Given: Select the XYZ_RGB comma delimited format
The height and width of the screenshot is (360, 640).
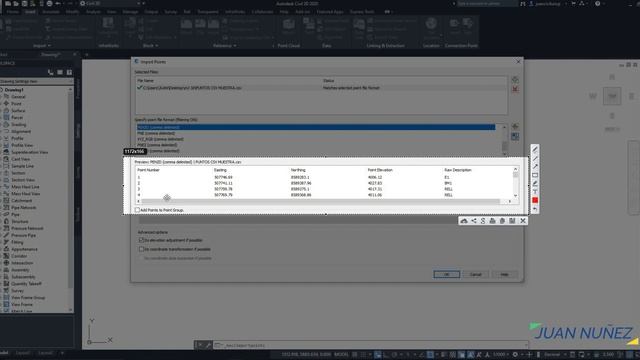Looking at the screenshot, I should (x=160, y=139).
